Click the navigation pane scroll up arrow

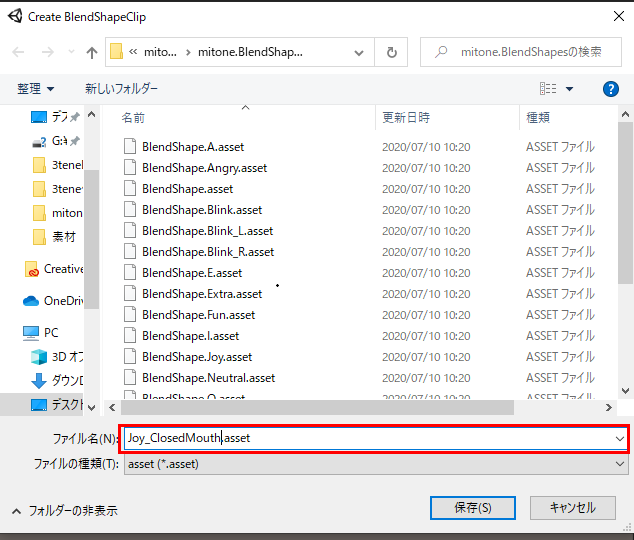(92, 115)
